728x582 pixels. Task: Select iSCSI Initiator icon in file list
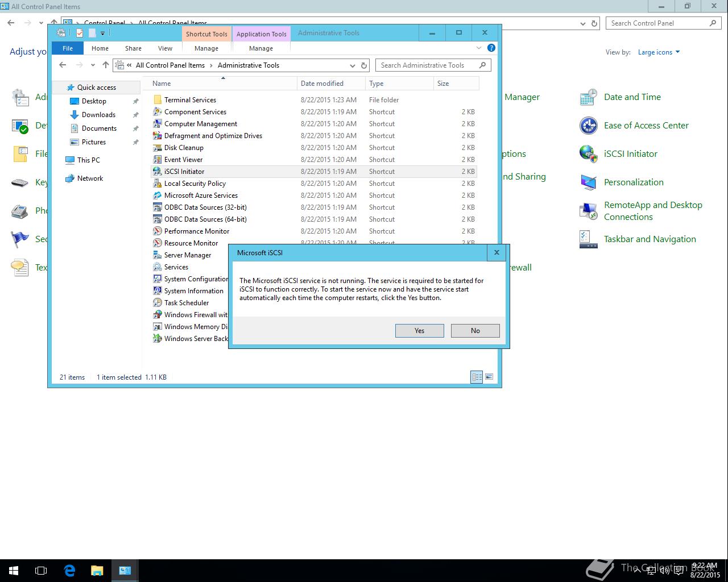point(158,172)
